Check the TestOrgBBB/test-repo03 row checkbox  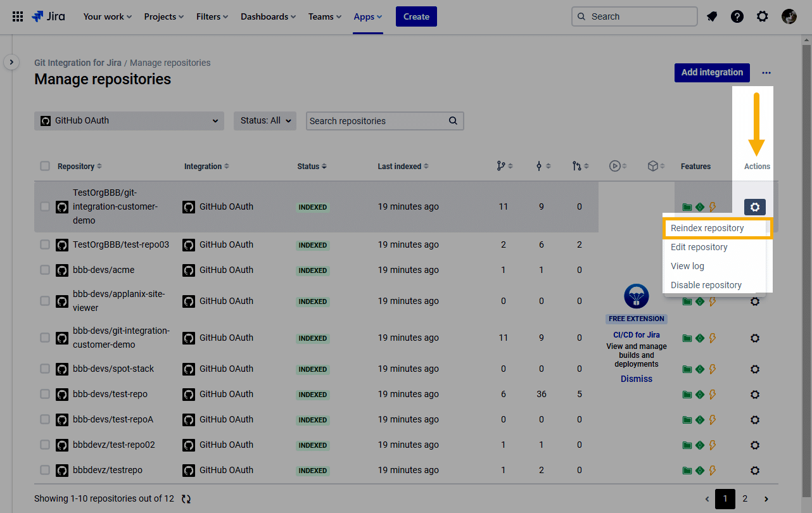(45, 244)
